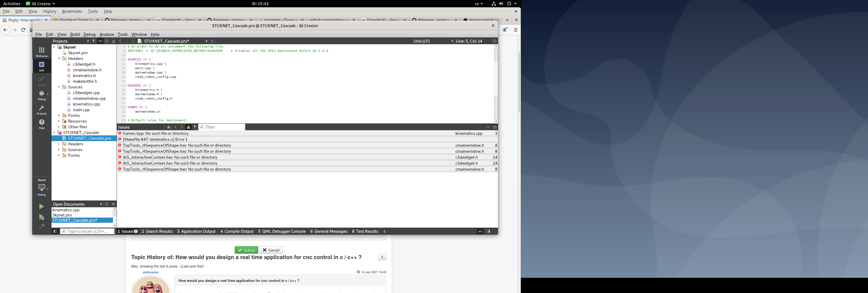Toggle the left sidebar visibility
This screenshot has height=293, width=868.
tap(55, 231)
